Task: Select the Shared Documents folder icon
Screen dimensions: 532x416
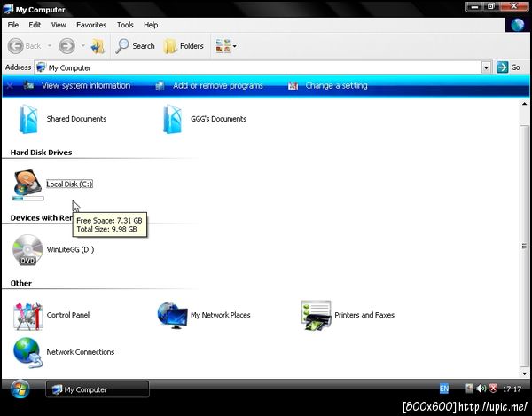Action: [27, 119]
